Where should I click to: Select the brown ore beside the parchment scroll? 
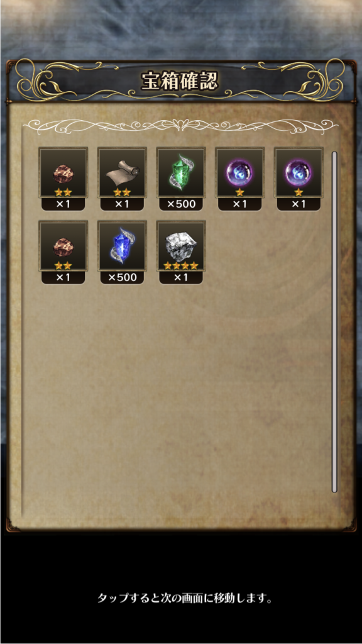(x=63, y=172)
